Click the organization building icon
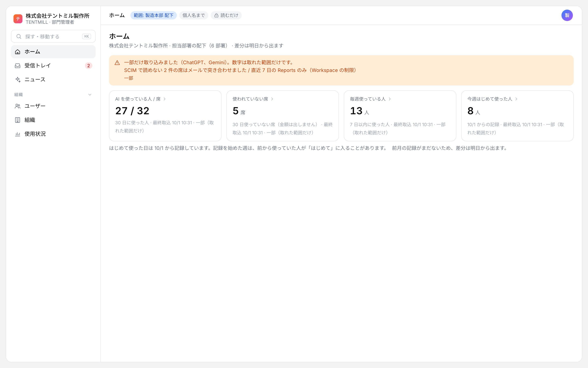The width and height of the screenshot is (588, 368). point(18,120)
